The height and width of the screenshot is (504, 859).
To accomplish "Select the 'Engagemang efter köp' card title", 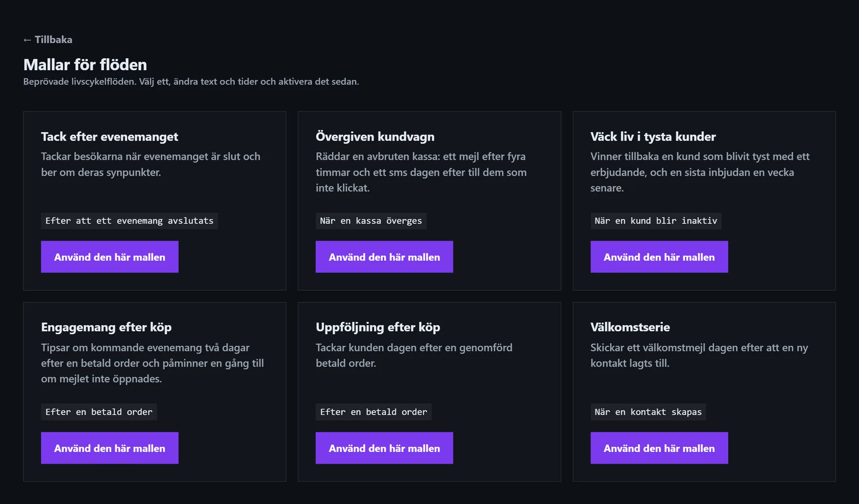I will click(106, 328).
